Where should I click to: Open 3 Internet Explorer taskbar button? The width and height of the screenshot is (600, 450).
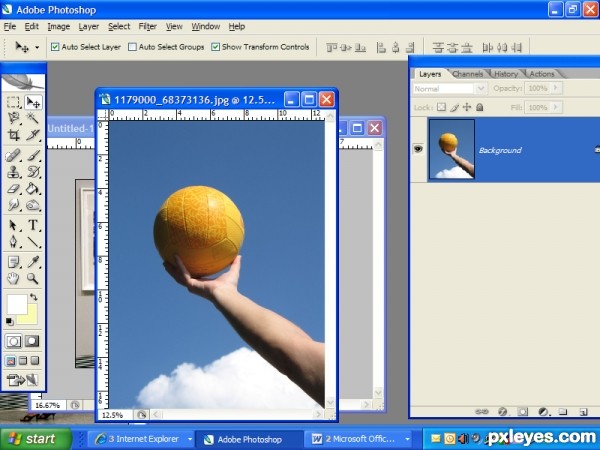click(x=139, y=439)
